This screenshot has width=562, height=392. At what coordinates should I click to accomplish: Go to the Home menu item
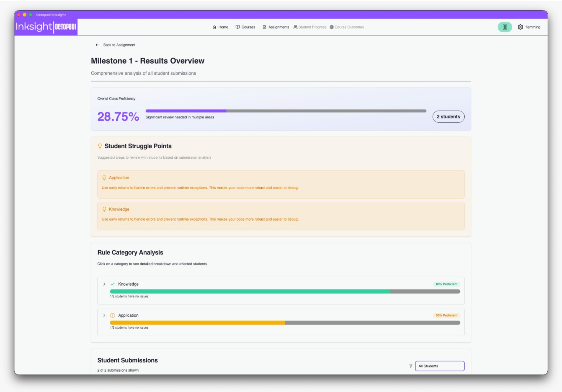click(220, 27)
